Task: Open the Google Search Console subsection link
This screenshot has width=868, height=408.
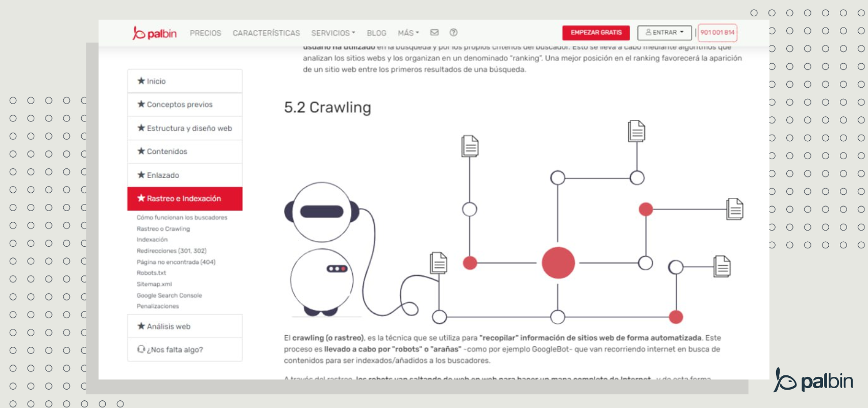Action: 169,295
